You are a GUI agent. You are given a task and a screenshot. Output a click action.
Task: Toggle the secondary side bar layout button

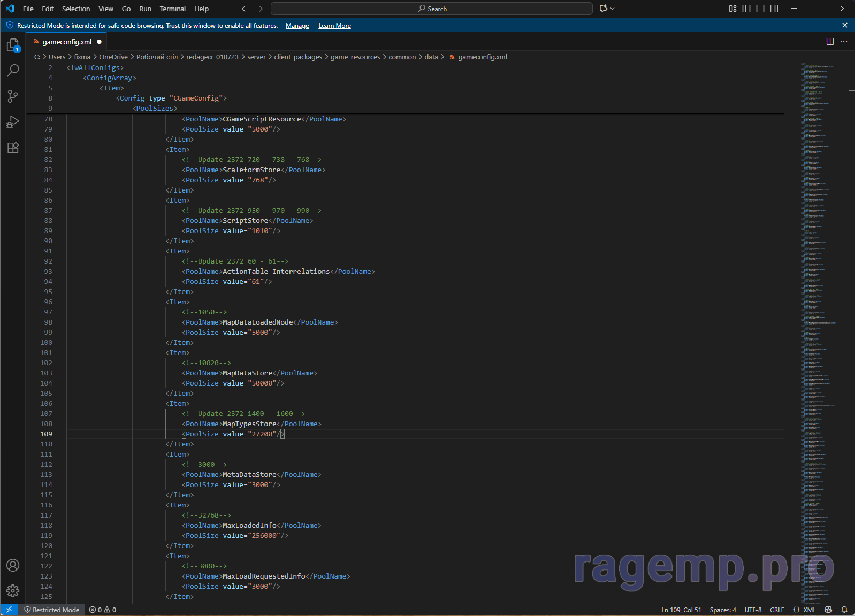(x=774, y=9)
